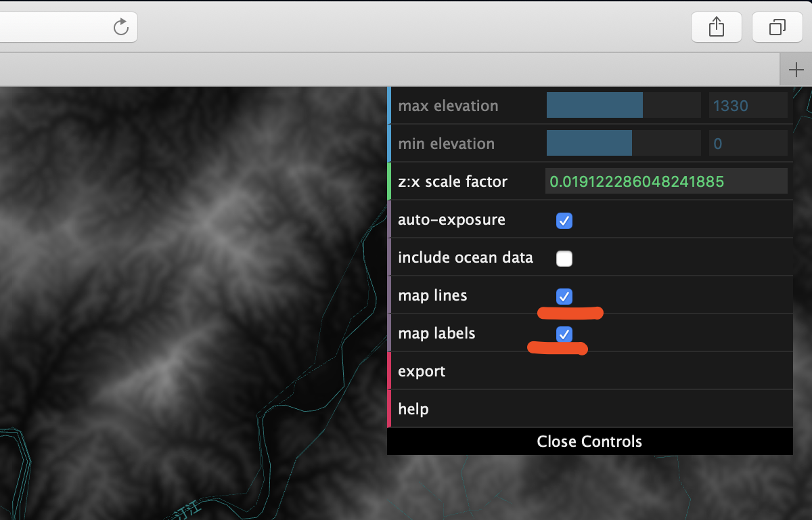Viewport: 812px width, 520px height.
Task: Reload the page with the refresh icon
Action: [120, 27]
